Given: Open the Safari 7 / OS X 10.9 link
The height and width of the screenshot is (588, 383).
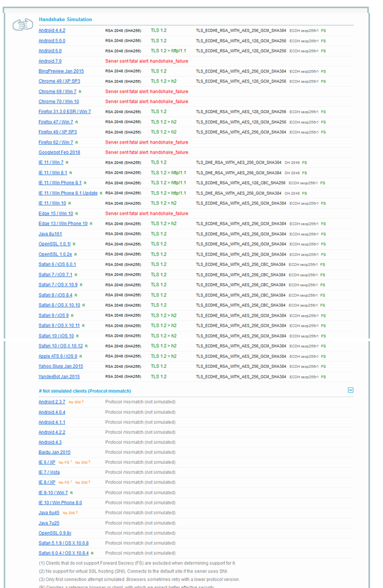Looking at the screenshot, I should (58, 285).
